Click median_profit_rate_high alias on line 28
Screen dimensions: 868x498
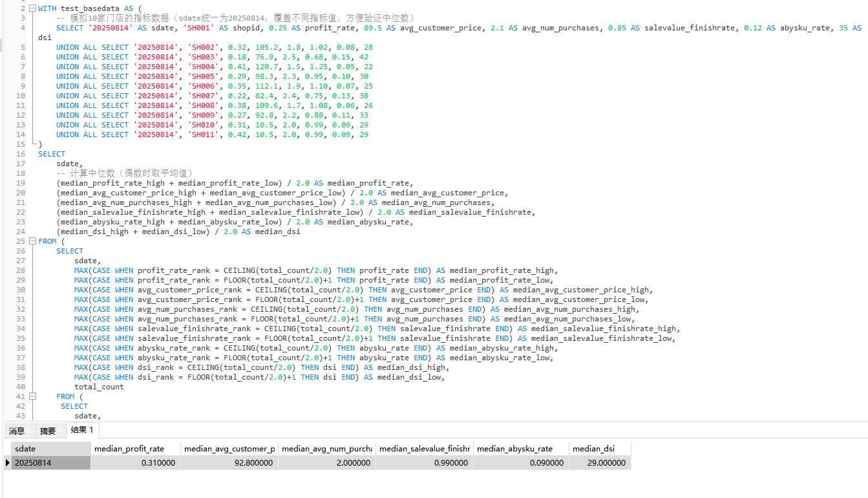(x=503, y=270)
